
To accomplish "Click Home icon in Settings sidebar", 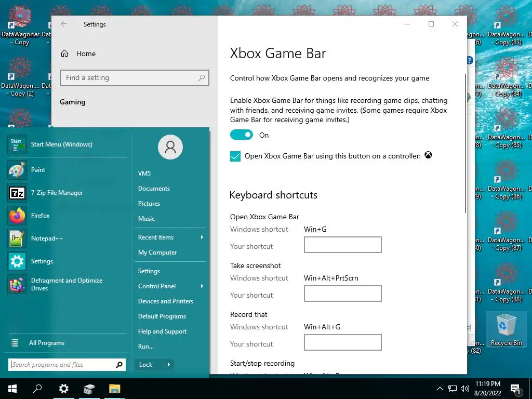I will pyautogui.click(x=64, y=54).
